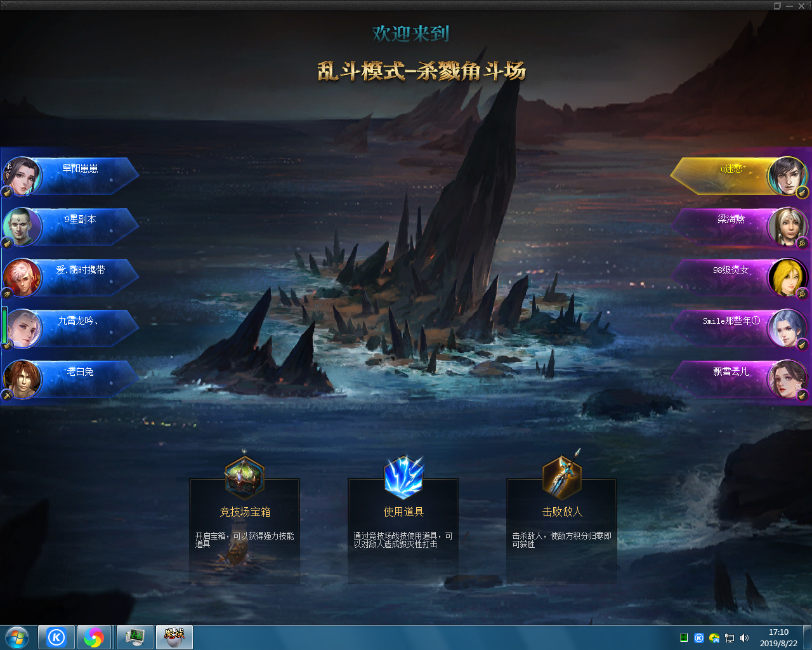Click the arena treasure chest icon
Viewport: 812px width, 650px height.
[x=244, y=477]
